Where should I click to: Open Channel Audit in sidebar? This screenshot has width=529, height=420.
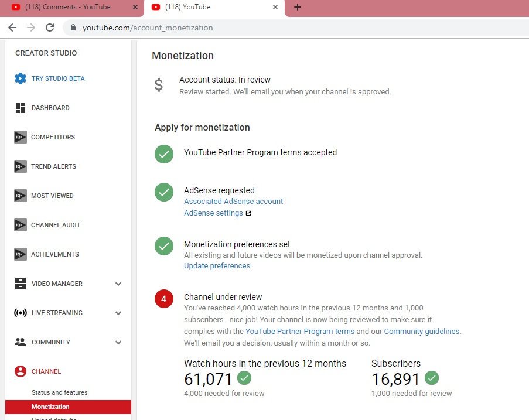(56, 225)
